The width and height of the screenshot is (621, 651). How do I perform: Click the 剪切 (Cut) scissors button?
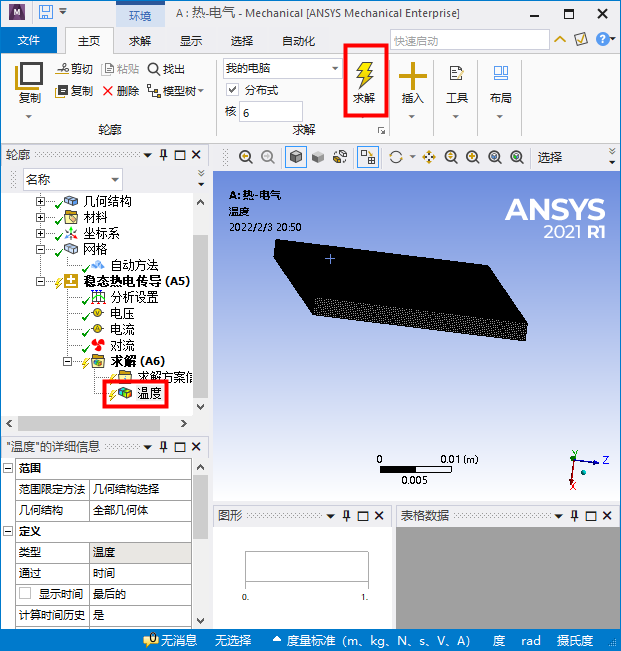[74, 69]
